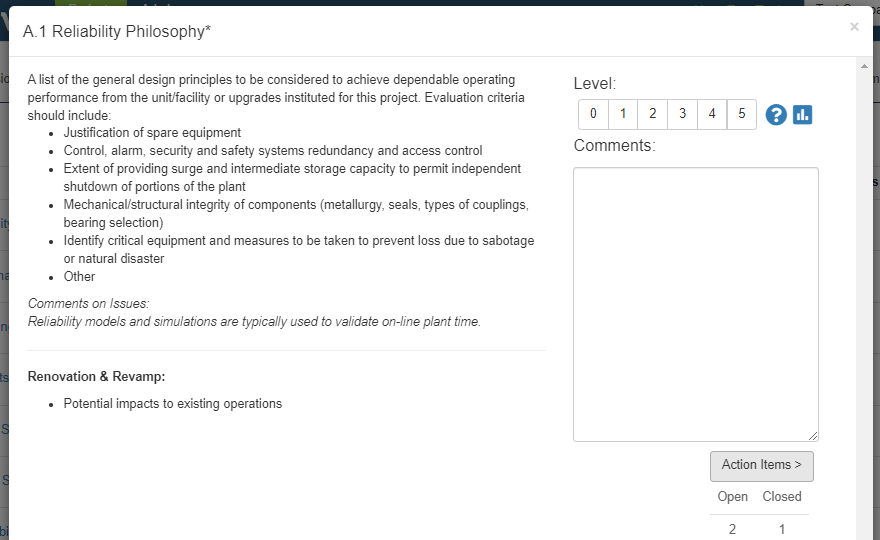Screen dimensions: 880x540
Task: Select level 5
Action: 742,114
